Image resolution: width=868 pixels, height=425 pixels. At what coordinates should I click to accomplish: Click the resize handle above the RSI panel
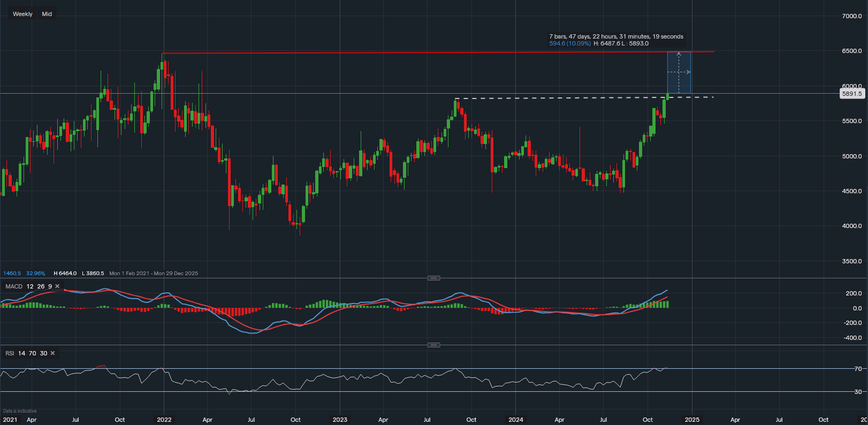434,345
